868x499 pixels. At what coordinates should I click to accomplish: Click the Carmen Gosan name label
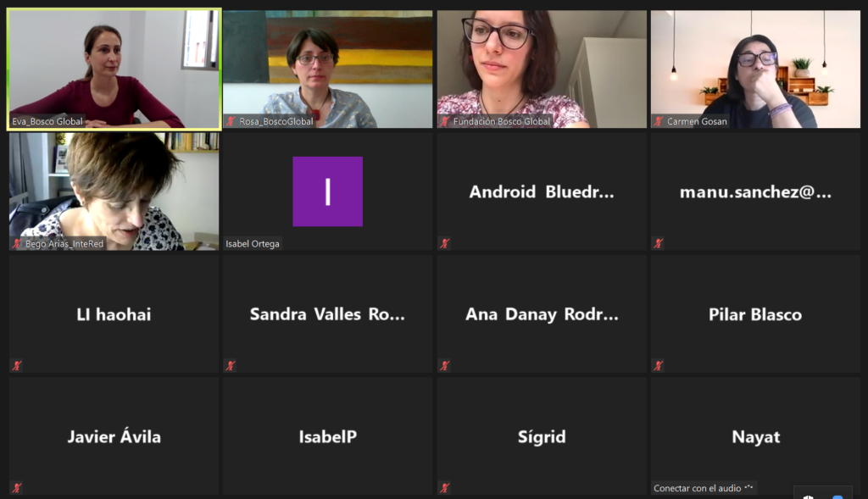click(x=697, y=121)
